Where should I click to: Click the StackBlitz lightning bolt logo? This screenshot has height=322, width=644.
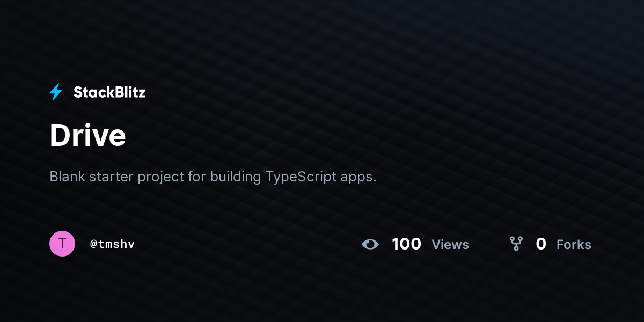click(56, 92)
